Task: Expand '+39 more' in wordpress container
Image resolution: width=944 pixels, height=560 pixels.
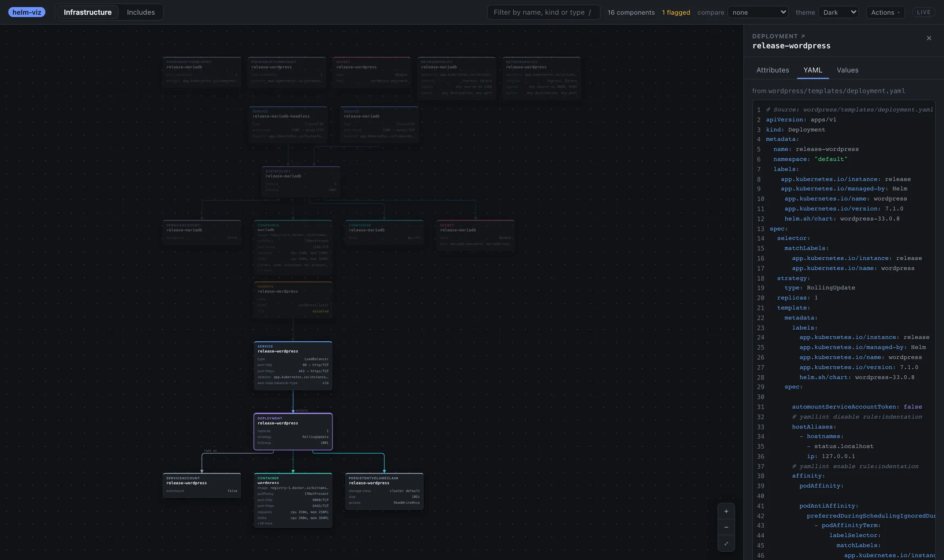Action: point(265,524)
